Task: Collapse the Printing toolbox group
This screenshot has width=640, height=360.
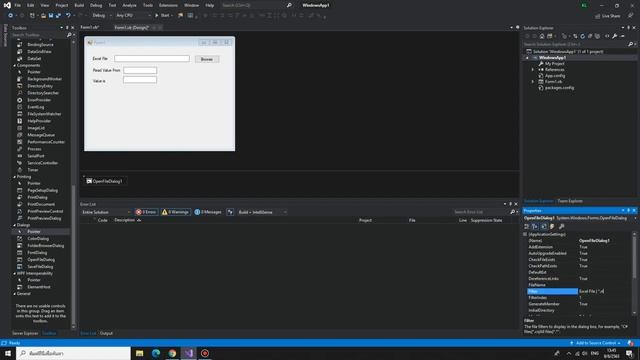Action: tap(15, 177)
